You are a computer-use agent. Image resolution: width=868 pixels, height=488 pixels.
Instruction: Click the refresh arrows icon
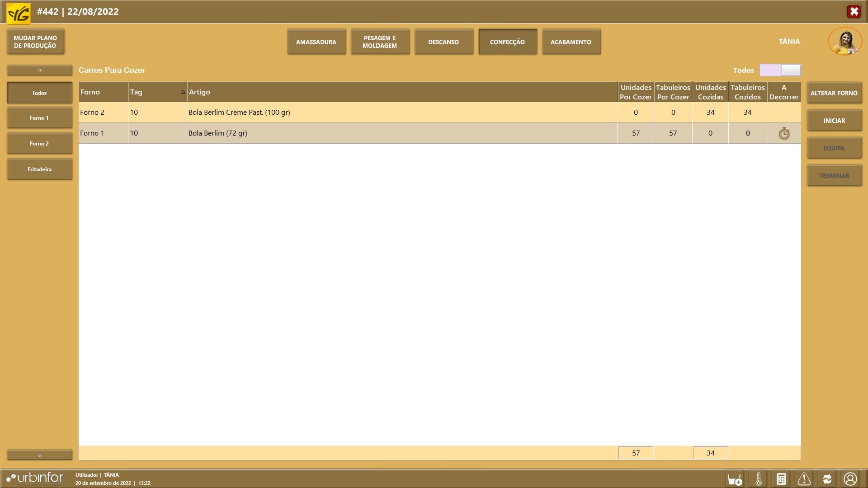coord(827,479)
